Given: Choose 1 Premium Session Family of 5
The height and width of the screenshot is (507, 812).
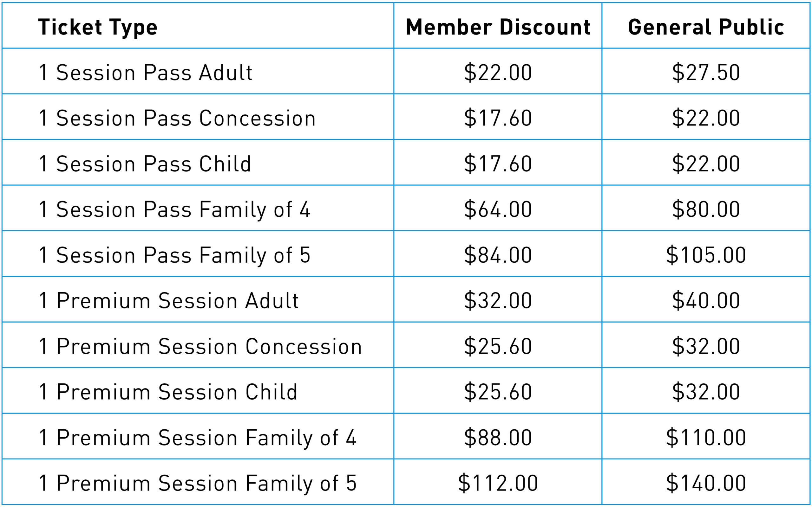Looking at the screenshot, I should (198, 484).
